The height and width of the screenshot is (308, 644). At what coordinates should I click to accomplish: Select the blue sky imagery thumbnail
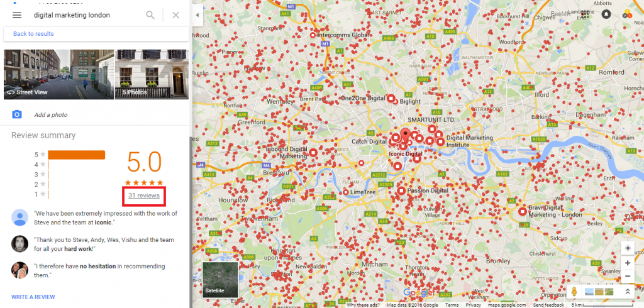[x=589, y=292]
